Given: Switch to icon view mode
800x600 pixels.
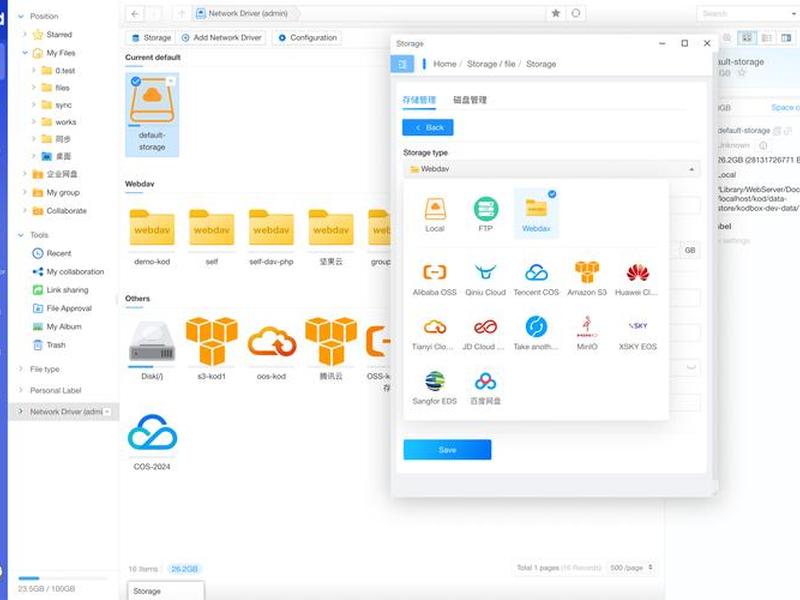Looking at the screenshot, I should click(747, 38).
